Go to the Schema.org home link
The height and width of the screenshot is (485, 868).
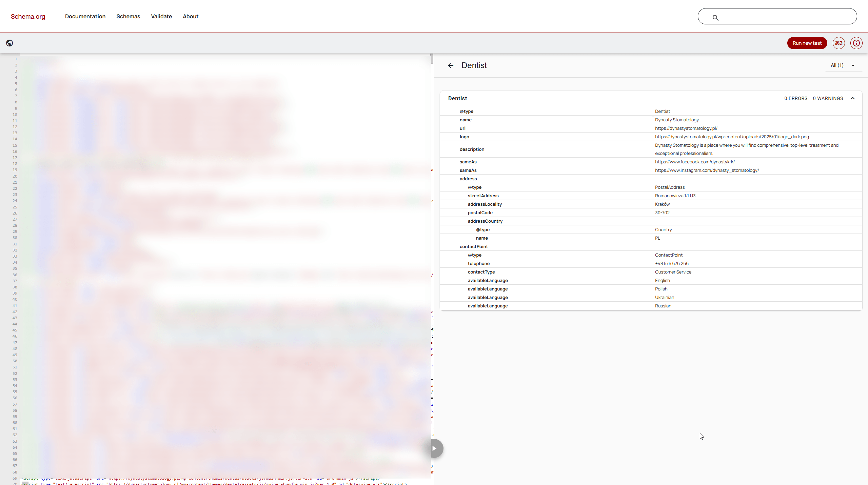[x=28, y=16]
